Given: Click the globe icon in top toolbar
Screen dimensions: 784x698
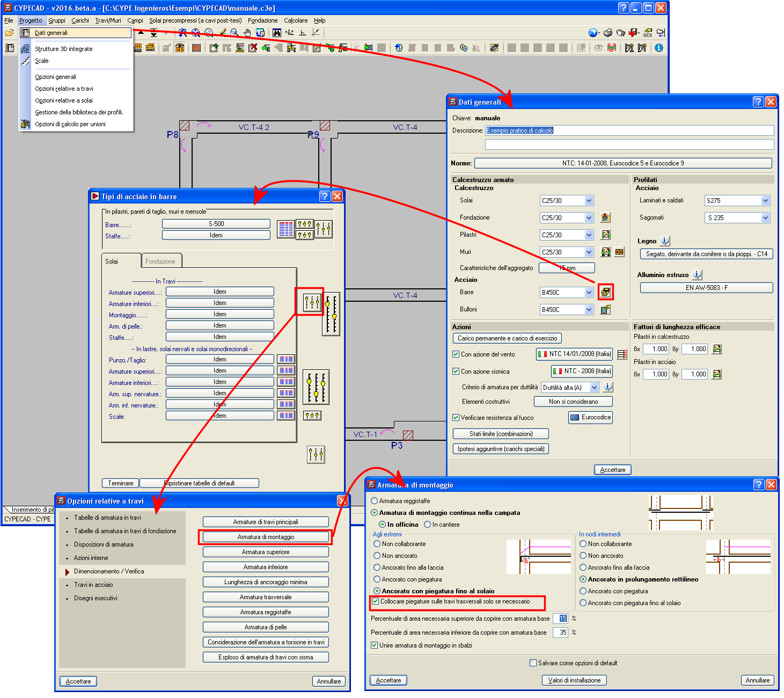Looking at the screenshot, I should point(592,33).
